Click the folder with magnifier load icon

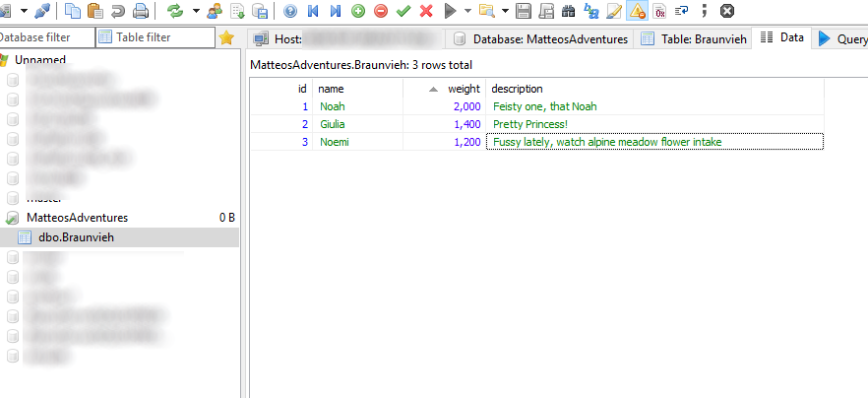point(486,10)
